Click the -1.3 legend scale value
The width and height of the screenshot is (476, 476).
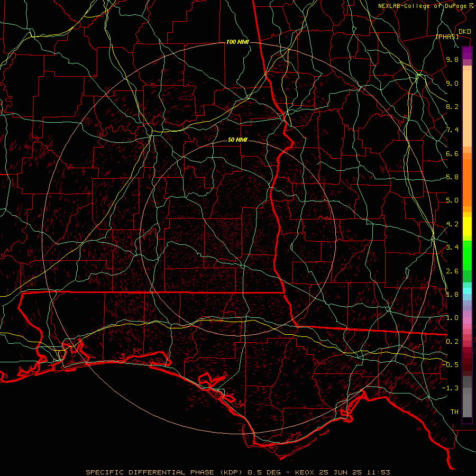pos(450,388)
